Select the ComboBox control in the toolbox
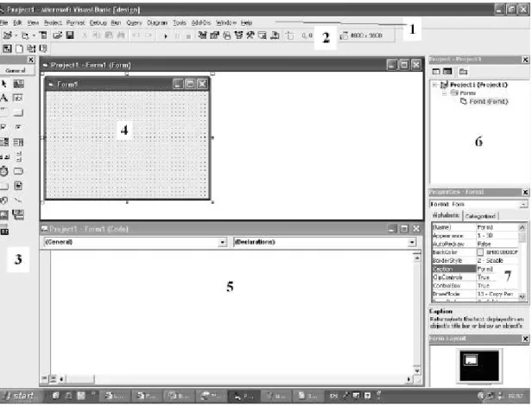This screenshot has width=532, height=407. pyautogui.click(x=4, y=142)
